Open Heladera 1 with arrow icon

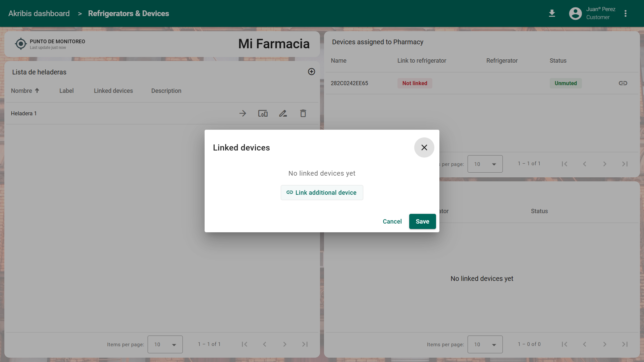click(x=243, y=113)
